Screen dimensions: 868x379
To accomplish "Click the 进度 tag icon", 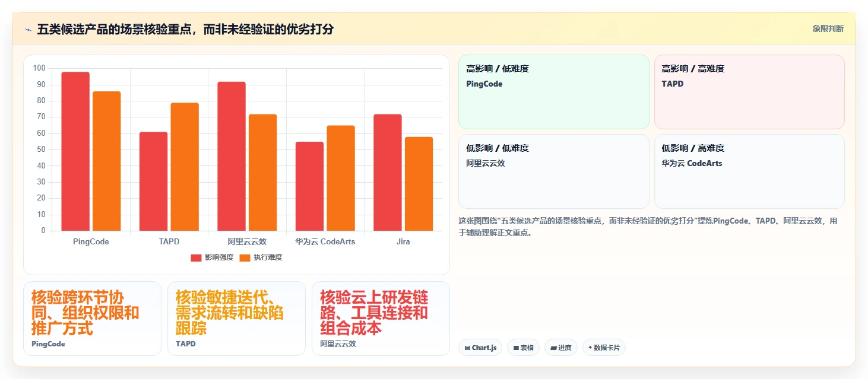I will pos(553,348).
